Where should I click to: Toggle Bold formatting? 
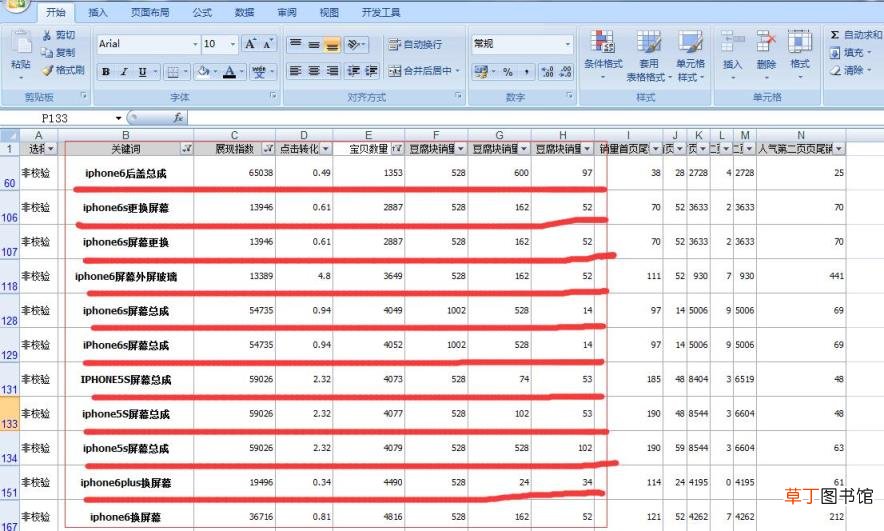[106, 72]
